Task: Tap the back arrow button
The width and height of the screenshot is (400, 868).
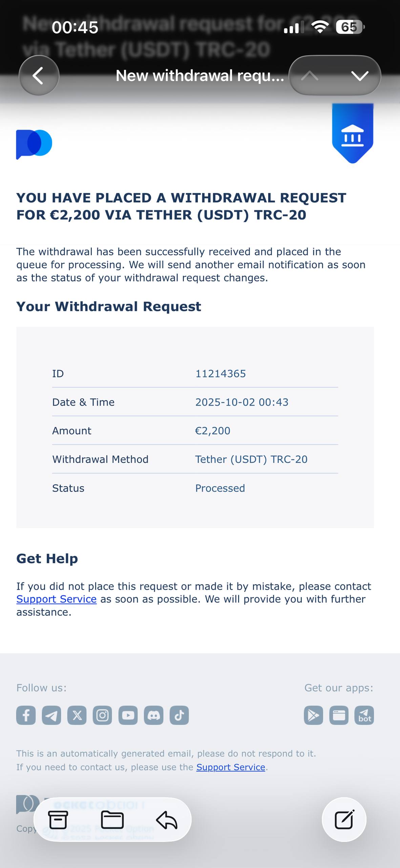Action: pos(39,75)
